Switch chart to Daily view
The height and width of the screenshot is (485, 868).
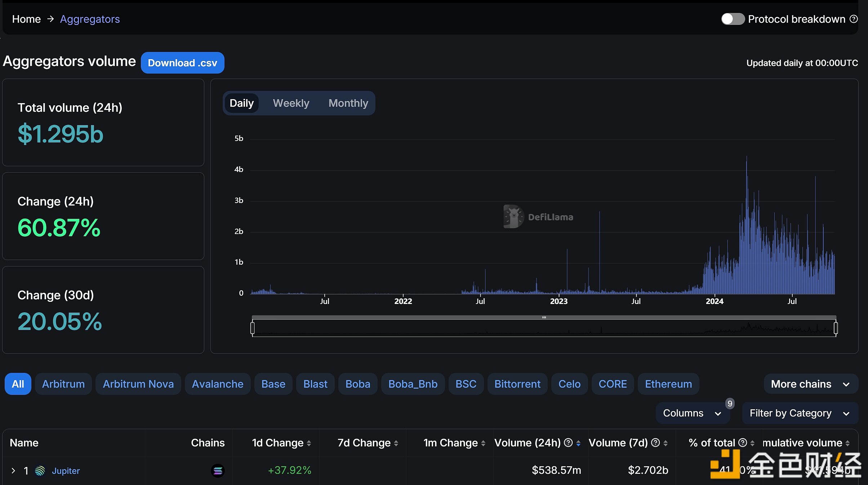[x=241, y=103]
